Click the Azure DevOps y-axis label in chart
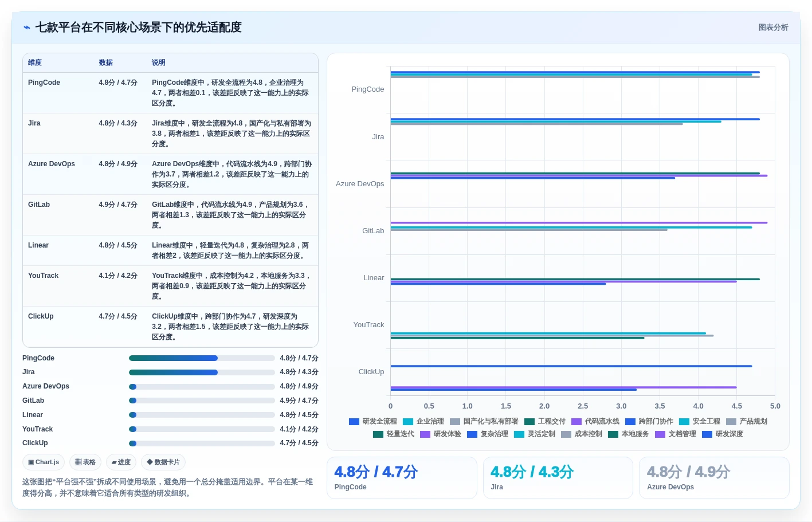Viewport: 812px width, 522px height. (360, 184)
